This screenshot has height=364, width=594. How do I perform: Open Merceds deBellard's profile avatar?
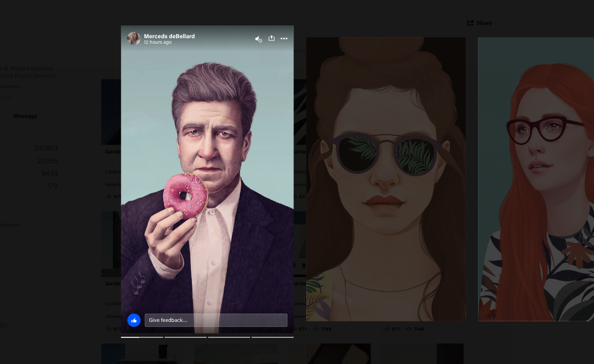click(x=134, y=39)
